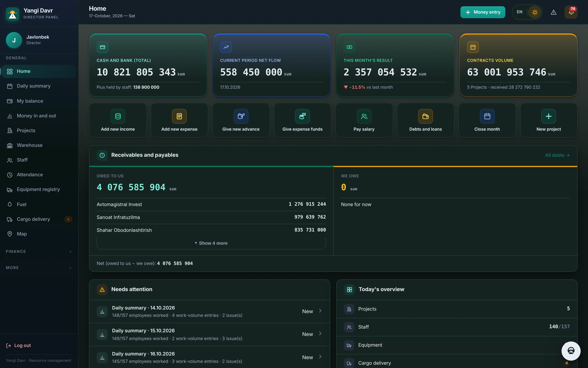The height and width of the screenshot is (368, 588).
Task: Open chevron for Daily summary 14.10.2026
Action: coord(320,311)
